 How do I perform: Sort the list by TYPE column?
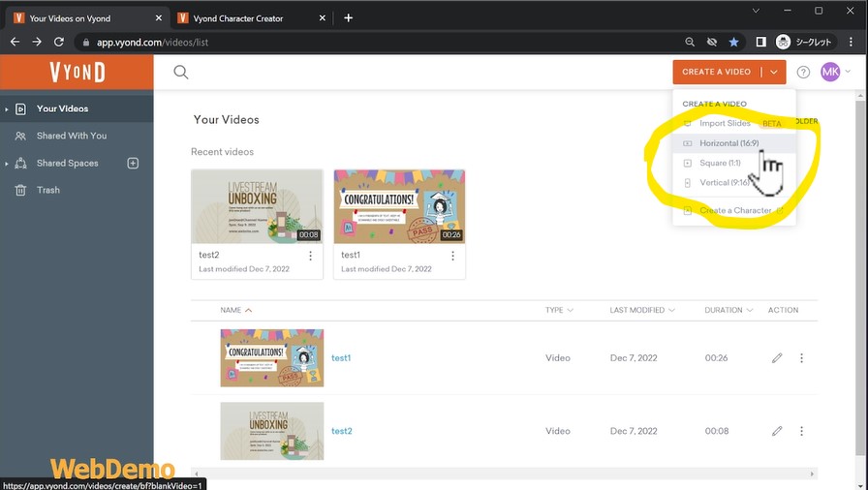[559, 310]
